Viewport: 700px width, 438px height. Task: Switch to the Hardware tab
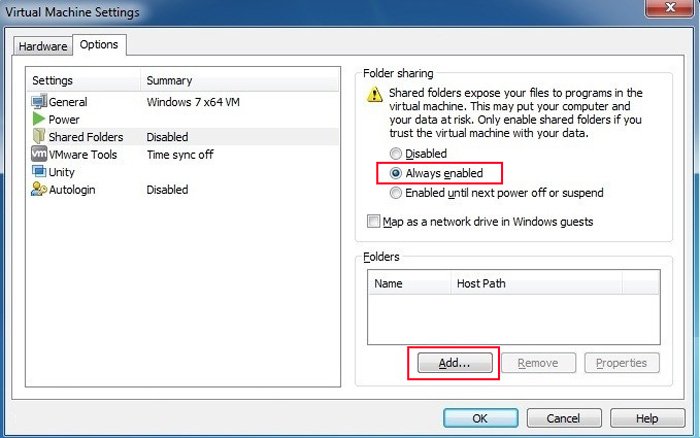(43, 46)
